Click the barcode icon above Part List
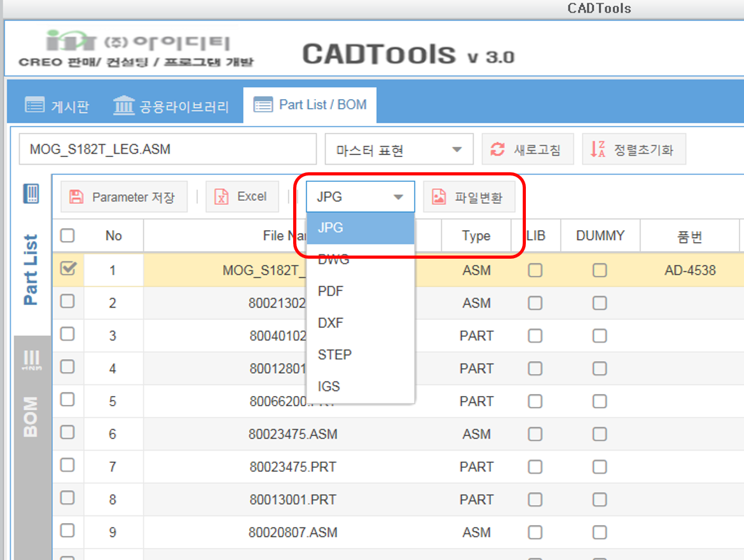The width and height of the screenshot is (744, 560). pos(31,193)
